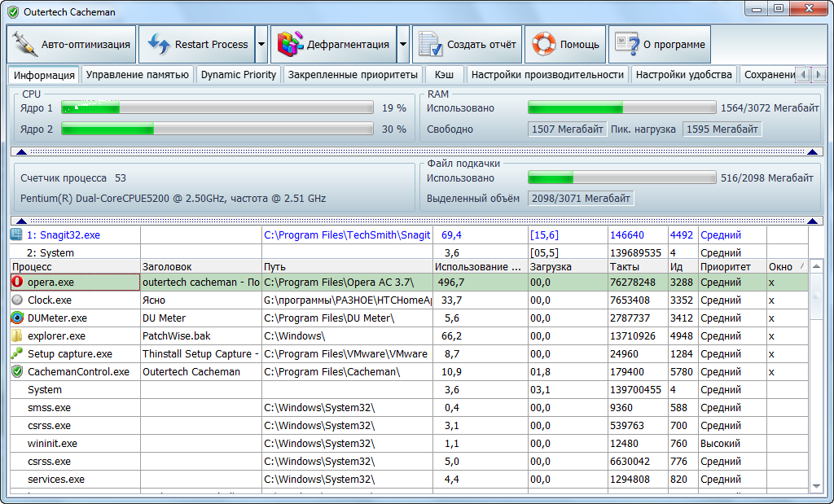
Task: Click process list scrollbar down arrow
Action: (816, 486)
